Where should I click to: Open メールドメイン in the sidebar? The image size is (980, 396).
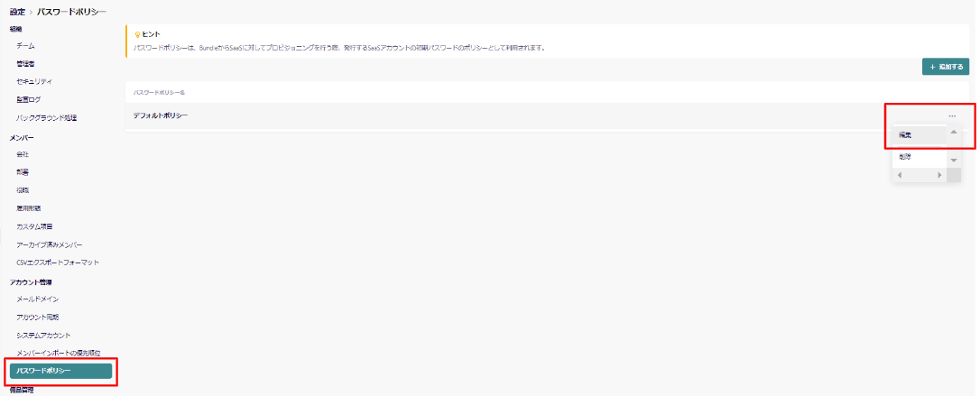(38, 299)
